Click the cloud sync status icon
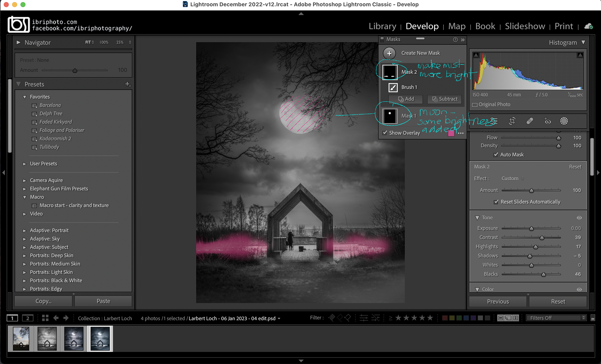601x364 pixels. click(588, 26)
